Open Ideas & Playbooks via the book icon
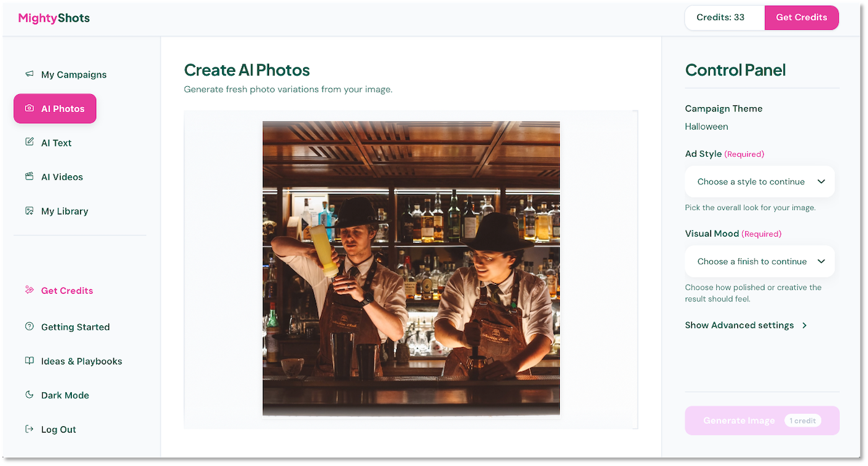 [29, 361]
